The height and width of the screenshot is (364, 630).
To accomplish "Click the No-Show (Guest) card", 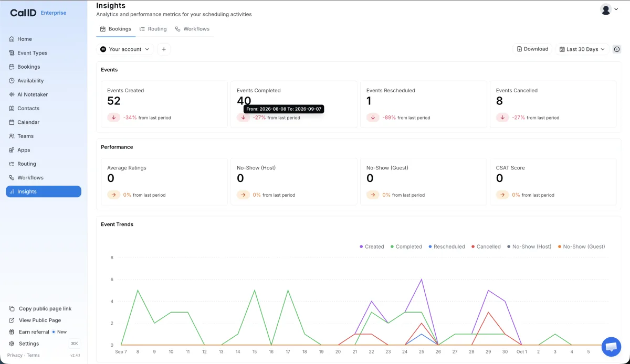I will (x=423, y=181).
